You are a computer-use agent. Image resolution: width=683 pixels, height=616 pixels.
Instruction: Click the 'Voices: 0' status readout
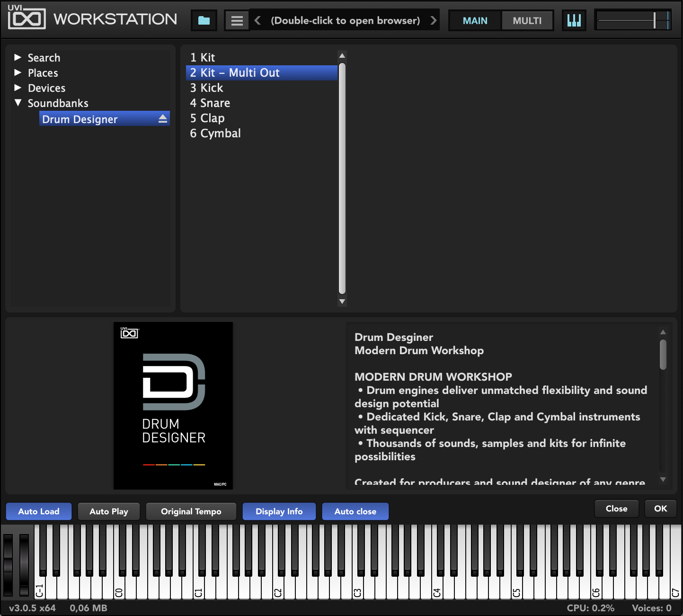(652, 608)
